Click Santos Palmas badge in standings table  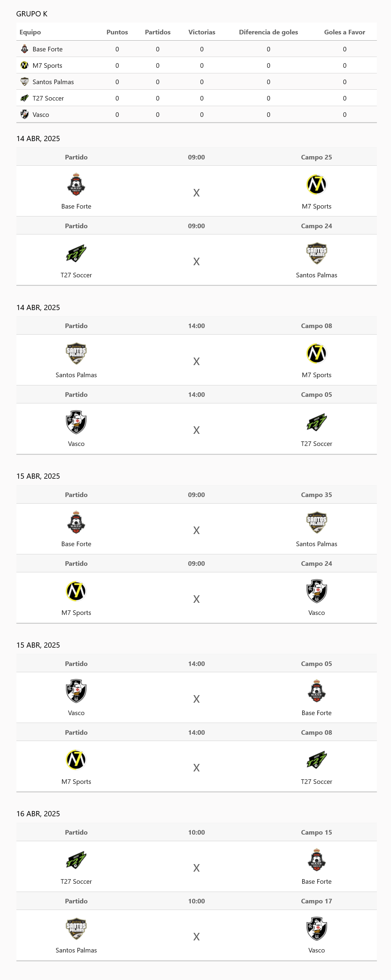pyautogui.click(x=24, y=82)
